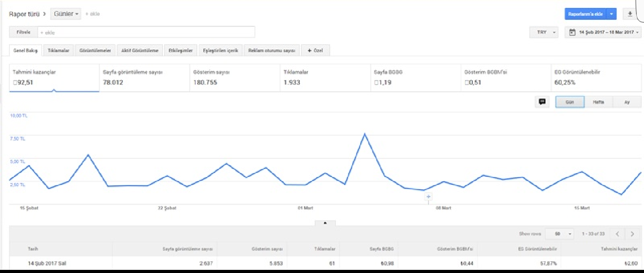Click the calendar icon in date range
The width and height of the screenshot is (644, 273).
tap(572, 32)
